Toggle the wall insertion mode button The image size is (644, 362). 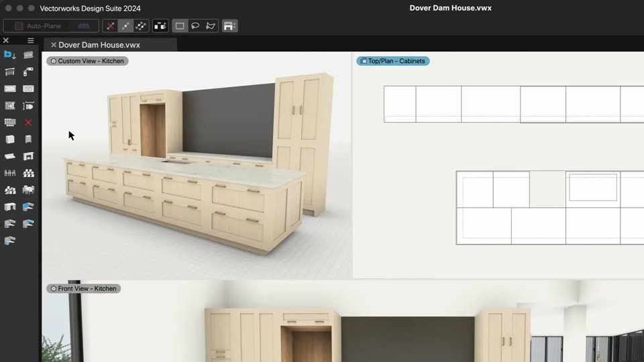point(230,26)
